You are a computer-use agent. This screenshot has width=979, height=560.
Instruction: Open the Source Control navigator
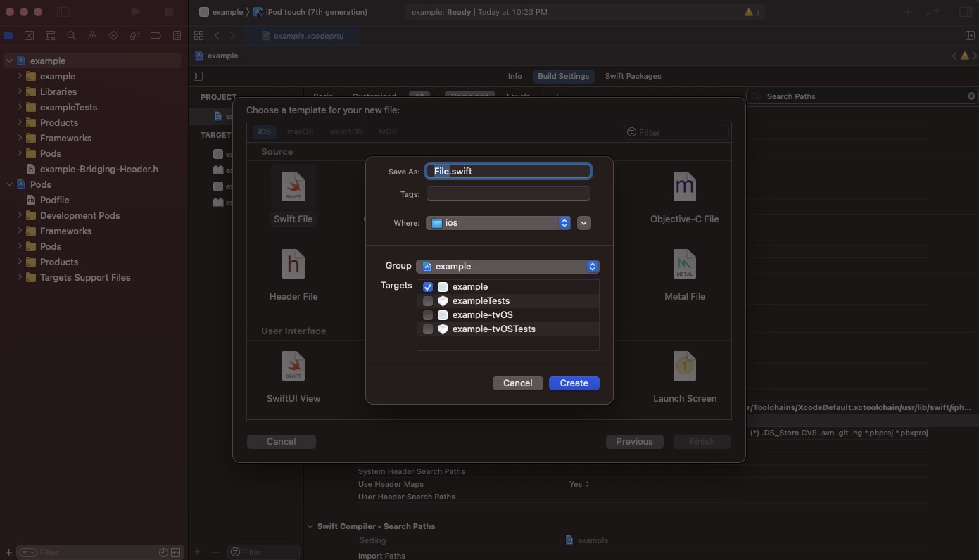click(29, 35)
